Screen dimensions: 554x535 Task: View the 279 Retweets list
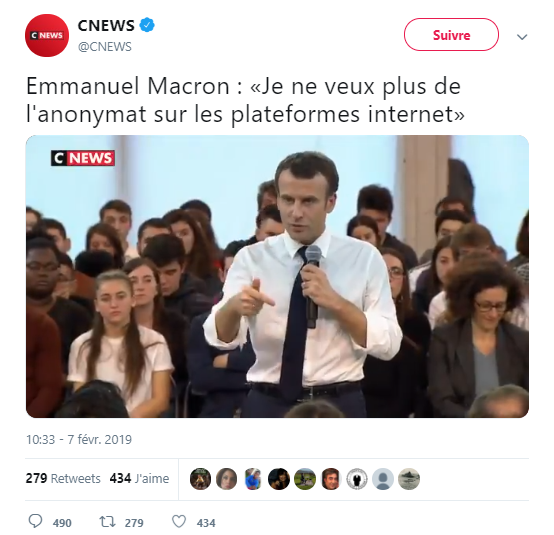(x=63, y=478)
